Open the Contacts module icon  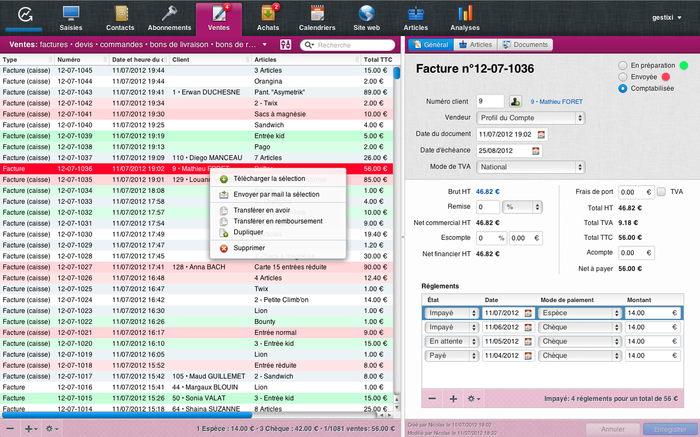pos(120,15)
